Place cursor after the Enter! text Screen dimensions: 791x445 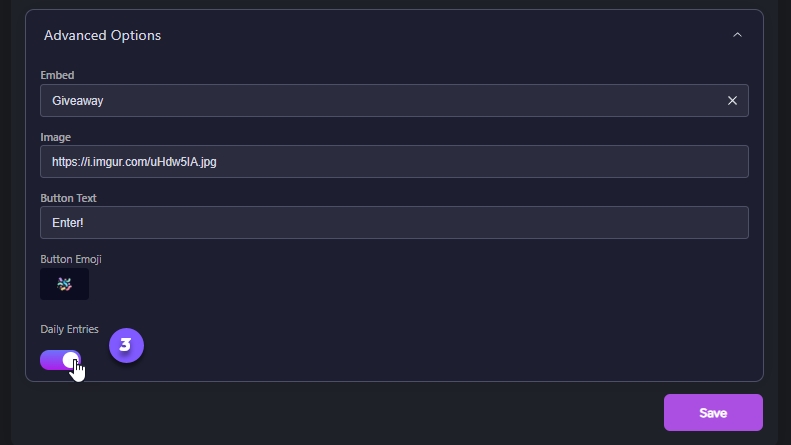click(x=85, y=222)
